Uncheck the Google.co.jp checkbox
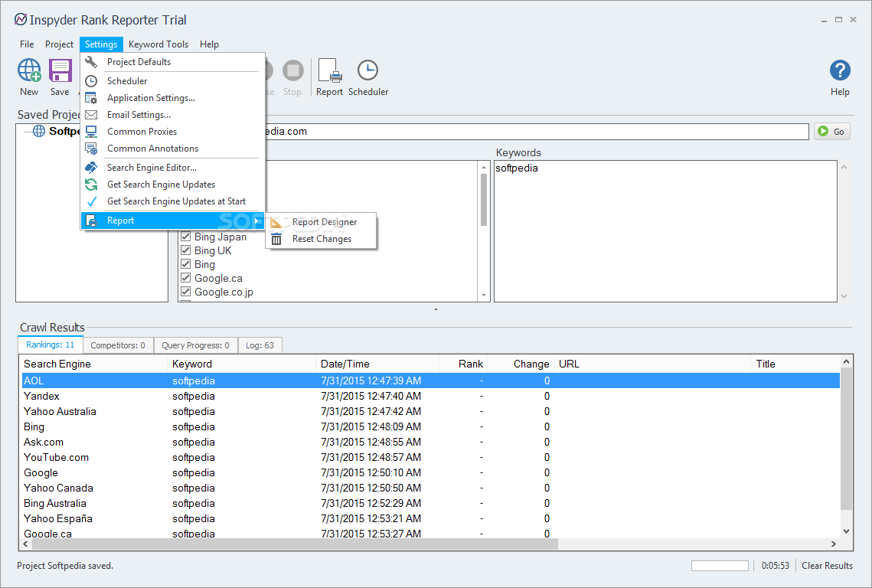Viewport: 872px width, 588px height. 186,292
